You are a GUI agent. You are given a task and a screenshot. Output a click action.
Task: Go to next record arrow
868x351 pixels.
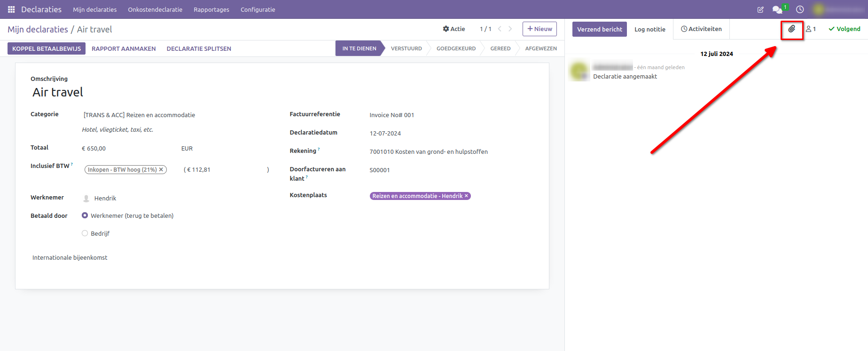tap(510, 29)
